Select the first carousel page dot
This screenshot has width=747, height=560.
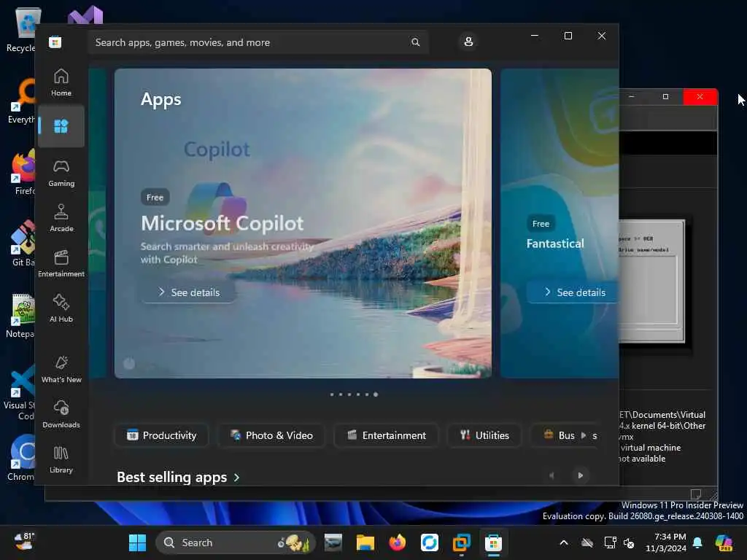coord(332,394)
